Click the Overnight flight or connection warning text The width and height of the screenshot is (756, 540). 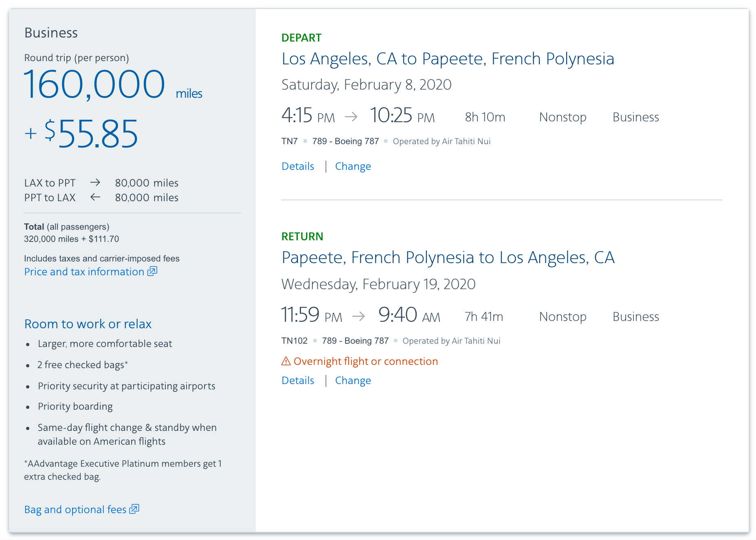click(365, 361)
